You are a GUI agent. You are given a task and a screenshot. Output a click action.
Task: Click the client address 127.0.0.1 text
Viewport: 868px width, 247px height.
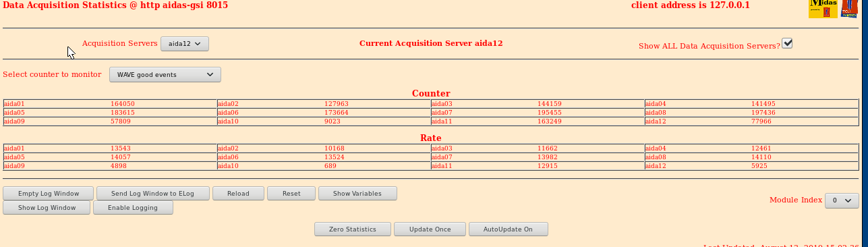pyautogui.click(x=690, y=5)
